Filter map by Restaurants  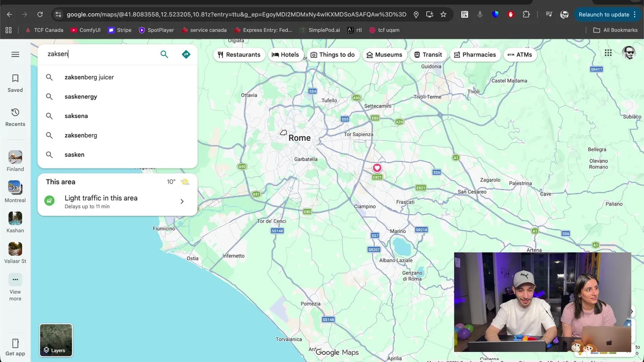[238, 55]
